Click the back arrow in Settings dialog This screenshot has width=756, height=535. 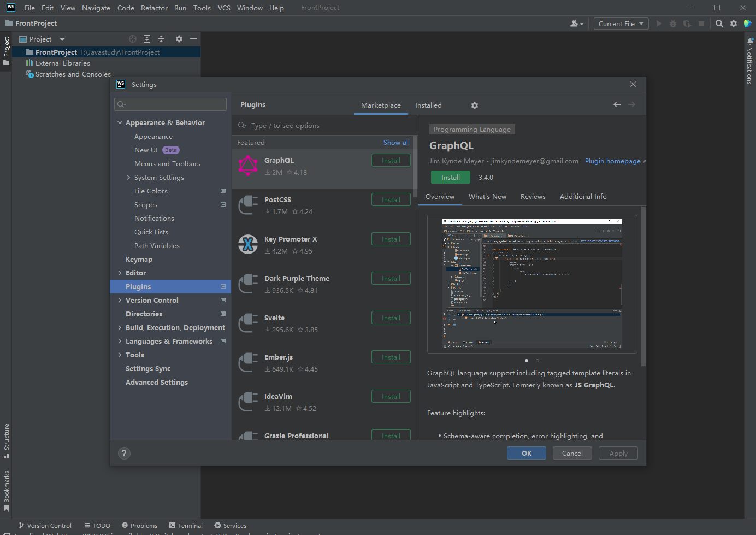pos(617,104)
